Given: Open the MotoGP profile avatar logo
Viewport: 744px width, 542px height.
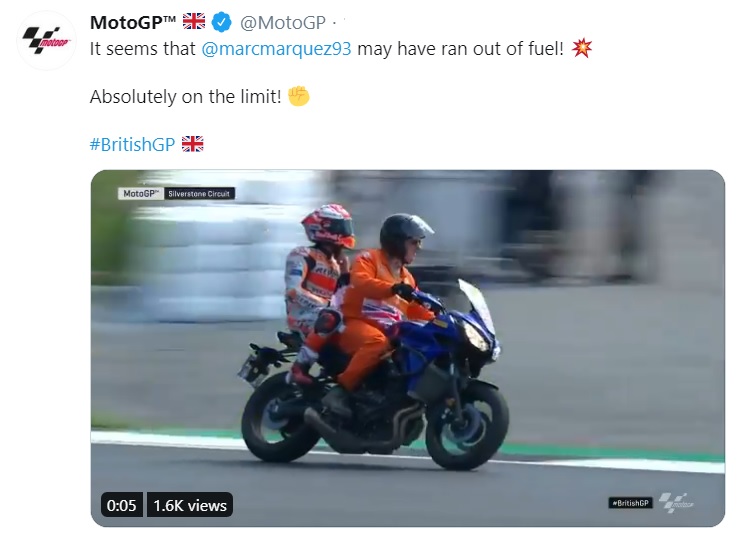Looking at the screenshot, I should (46, 40).
